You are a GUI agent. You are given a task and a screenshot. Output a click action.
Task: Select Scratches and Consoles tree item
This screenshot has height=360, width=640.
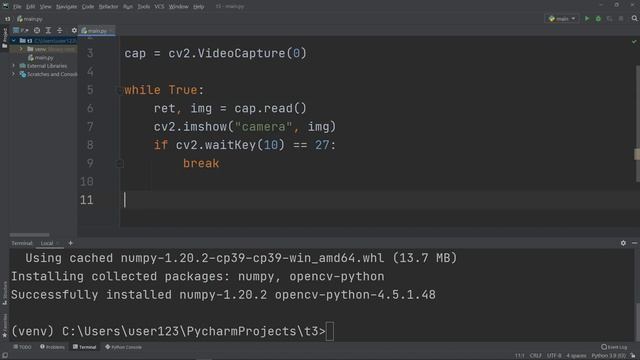coord(49,74)
